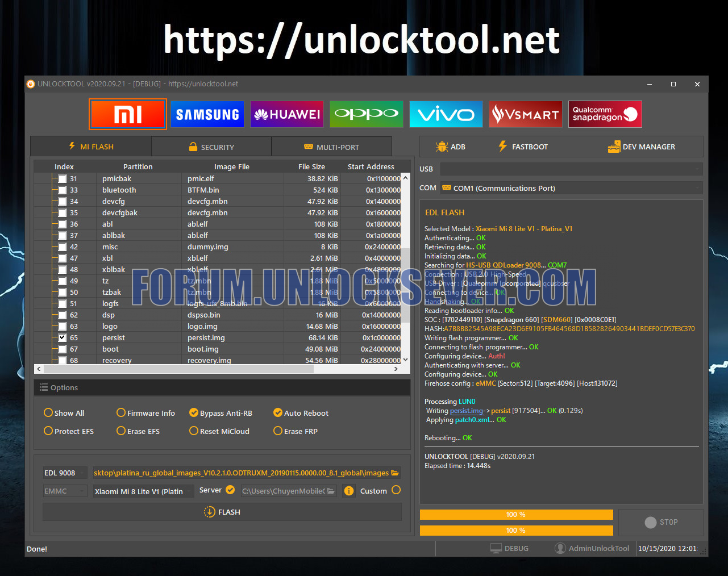Screen dimensions: 728x576
Task: Enable the Show All option
Action: 48,412
